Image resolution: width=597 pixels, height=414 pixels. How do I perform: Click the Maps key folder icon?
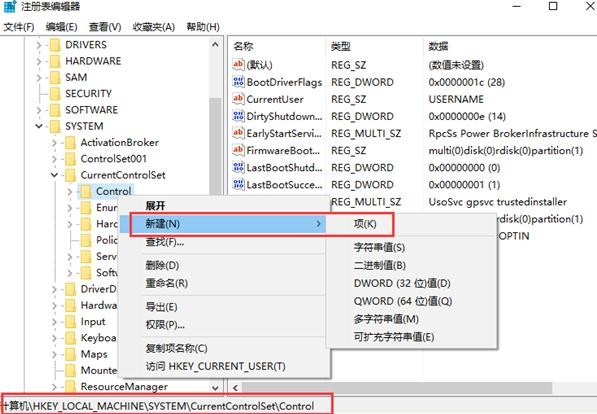[x=70, y=354]
